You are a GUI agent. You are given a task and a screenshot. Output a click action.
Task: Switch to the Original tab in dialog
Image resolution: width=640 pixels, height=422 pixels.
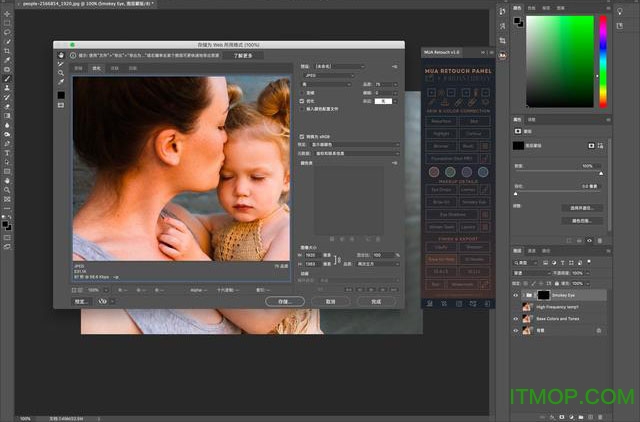[x=78, y=69]
